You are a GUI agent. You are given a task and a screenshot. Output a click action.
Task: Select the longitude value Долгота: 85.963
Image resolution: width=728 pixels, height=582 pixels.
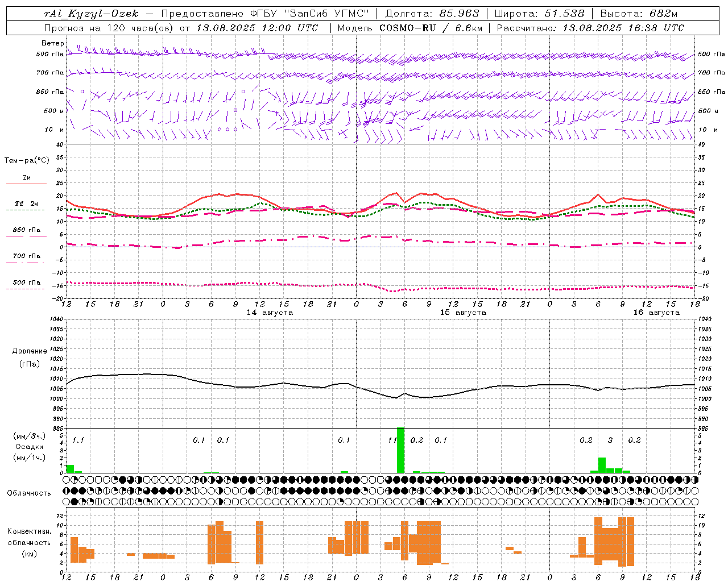coord(432,14)
